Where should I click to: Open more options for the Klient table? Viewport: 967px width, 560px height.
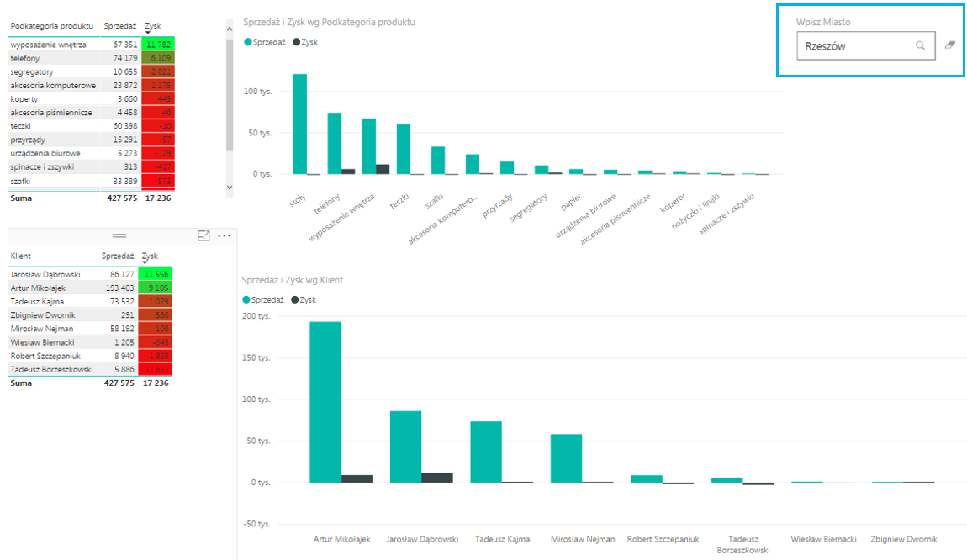(224, 236)
